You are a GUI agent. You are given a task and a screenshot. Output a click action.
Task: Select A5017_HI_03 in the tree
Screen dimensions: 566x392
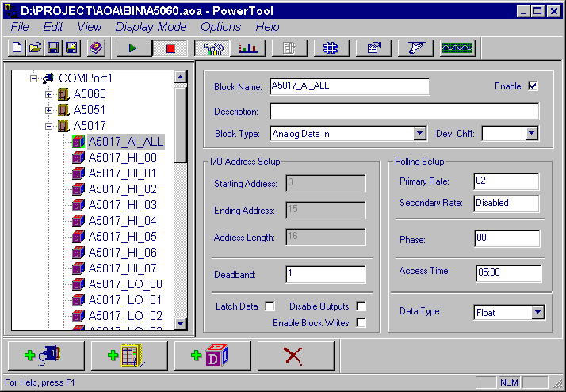[122, 205]
